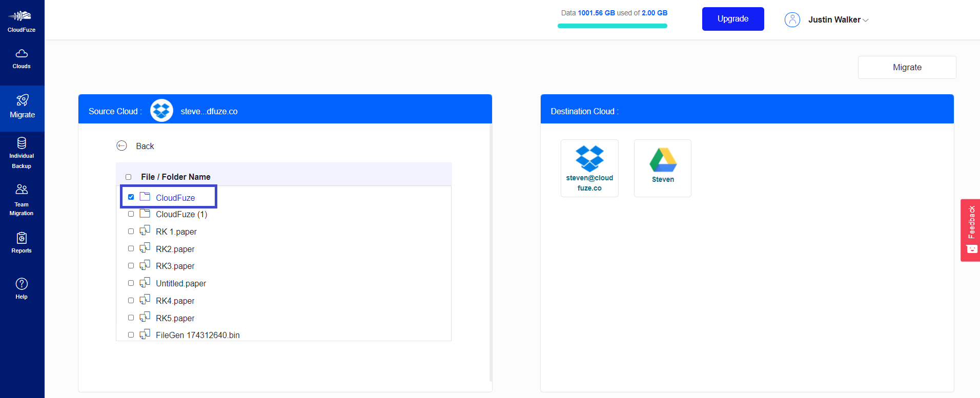Click the RK3.paper file icon
Screen dimensions: 980x398
coord(145,265)
